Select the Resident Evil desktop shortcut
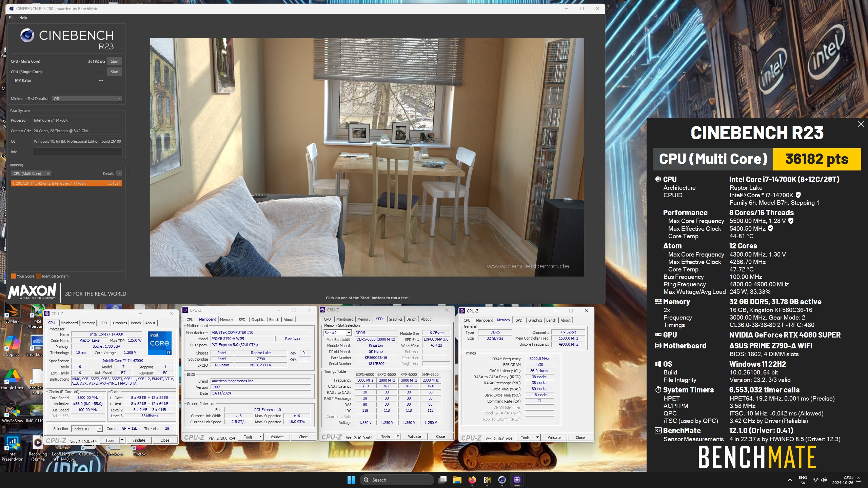The width and height of the screenshot is (868, 488). pyautogui.click(x=36, y=382)
